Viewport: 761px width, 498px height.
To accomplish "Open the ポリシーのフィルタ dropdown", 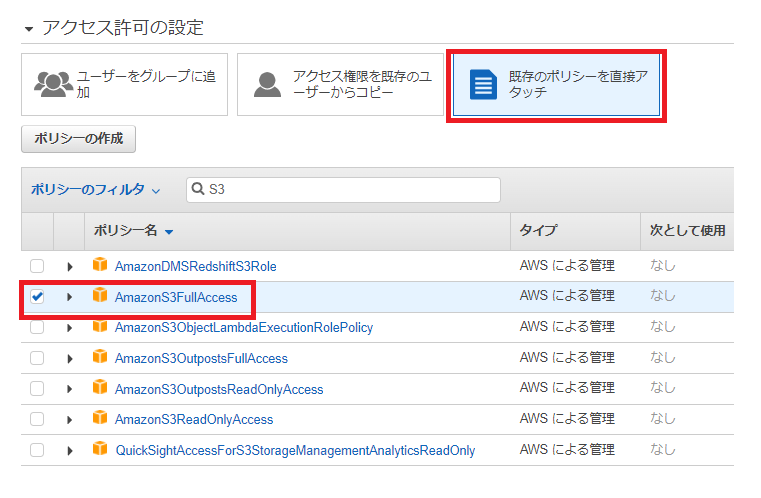I will (x=95, y=190).
